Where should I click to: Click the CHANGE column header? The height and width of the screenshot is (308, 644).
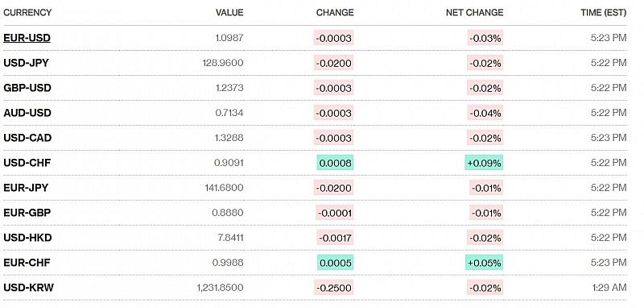335,13
